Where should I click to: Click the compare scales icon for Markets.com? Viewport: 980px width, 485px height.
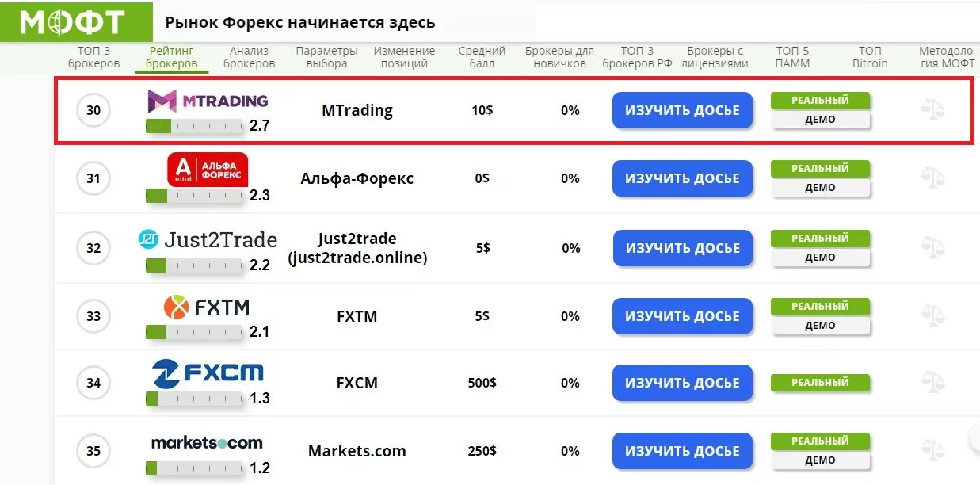[932, 451]
